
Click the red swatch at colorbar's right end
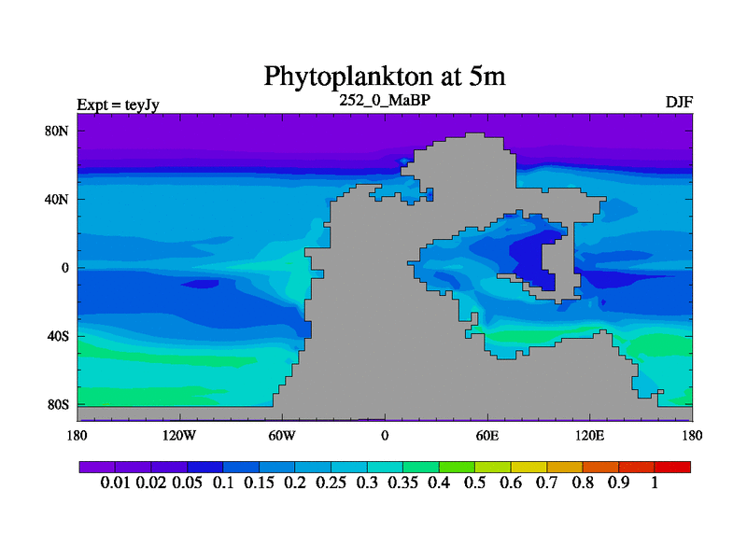673,467
